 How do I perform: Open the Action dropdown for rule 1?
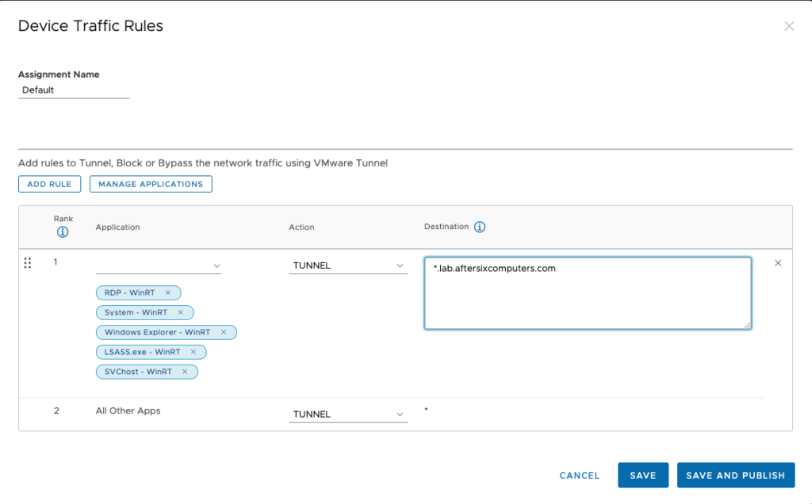tap(348, 265)
